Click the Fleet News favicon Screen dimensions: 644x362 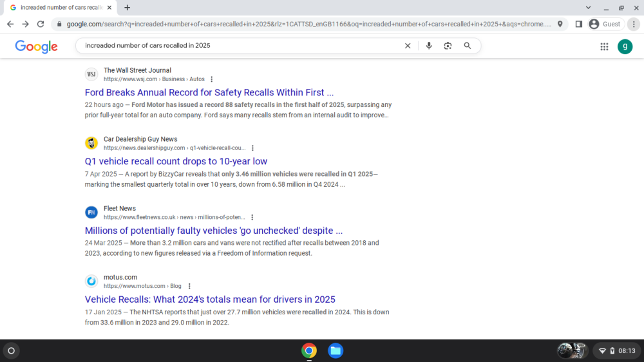click(x=91, y=213)
